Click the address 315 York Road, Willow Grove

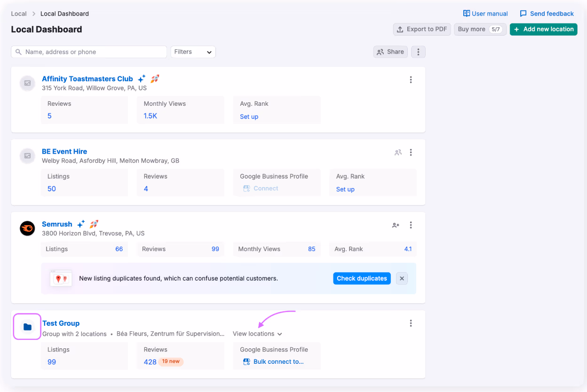[x=94, y=88]
